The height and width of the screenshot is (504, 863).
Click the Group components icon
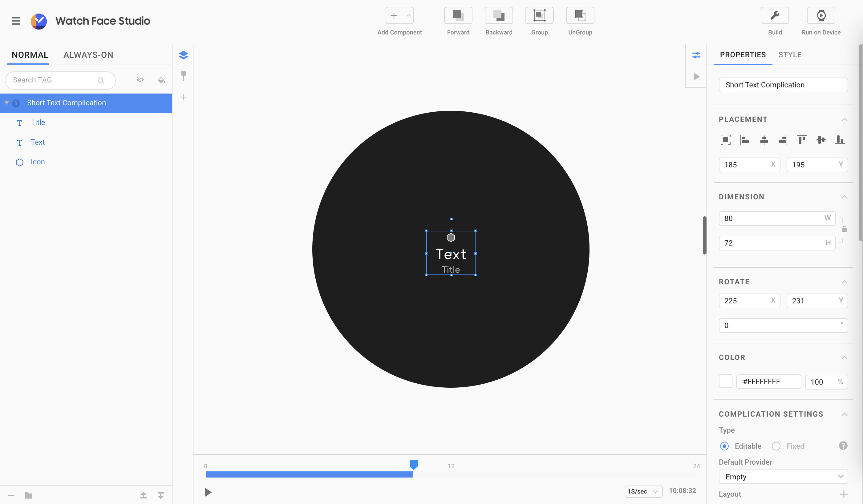[x=539, y=16]
